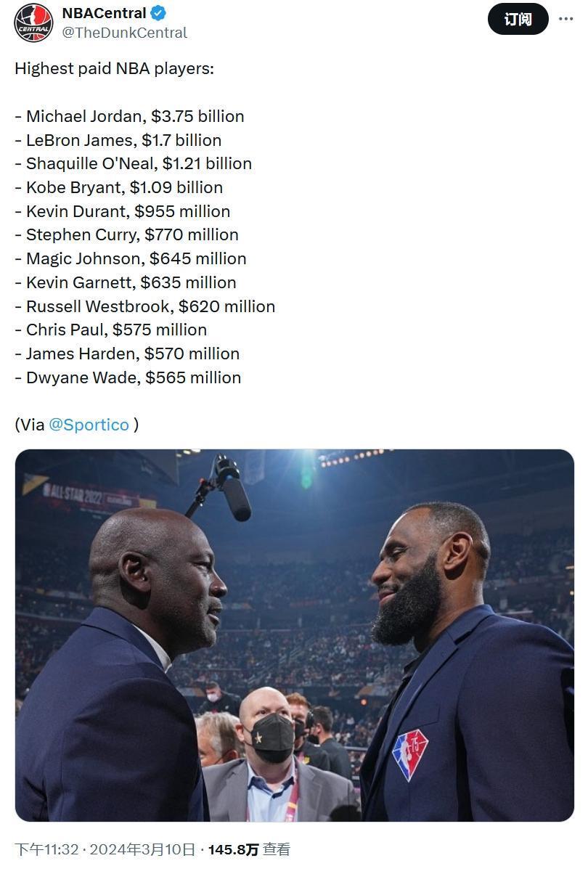Click the Kevin Durant $955 million line

point(122,211)
